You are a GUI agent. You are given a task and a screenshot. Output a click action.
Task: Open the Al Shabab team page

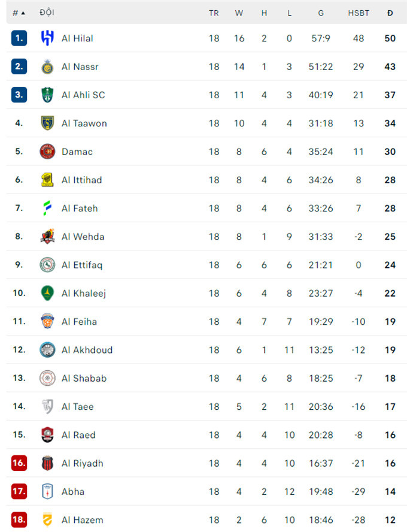pos(84,378)
